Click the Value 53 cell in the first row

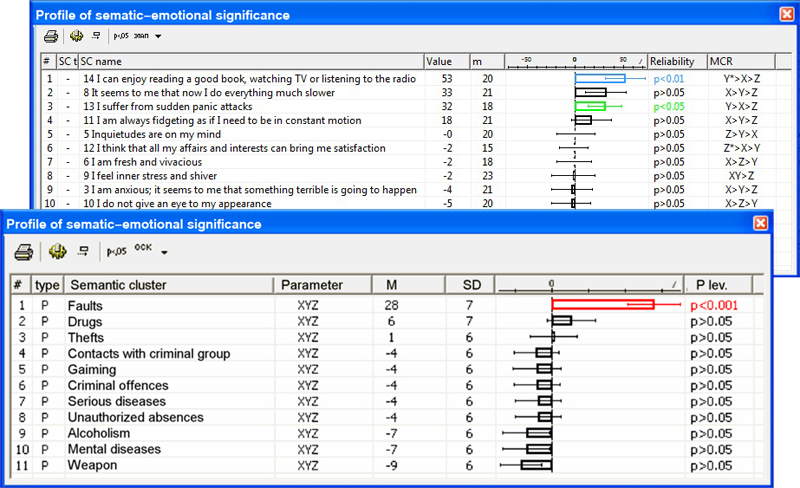click(x=447, y=79)
